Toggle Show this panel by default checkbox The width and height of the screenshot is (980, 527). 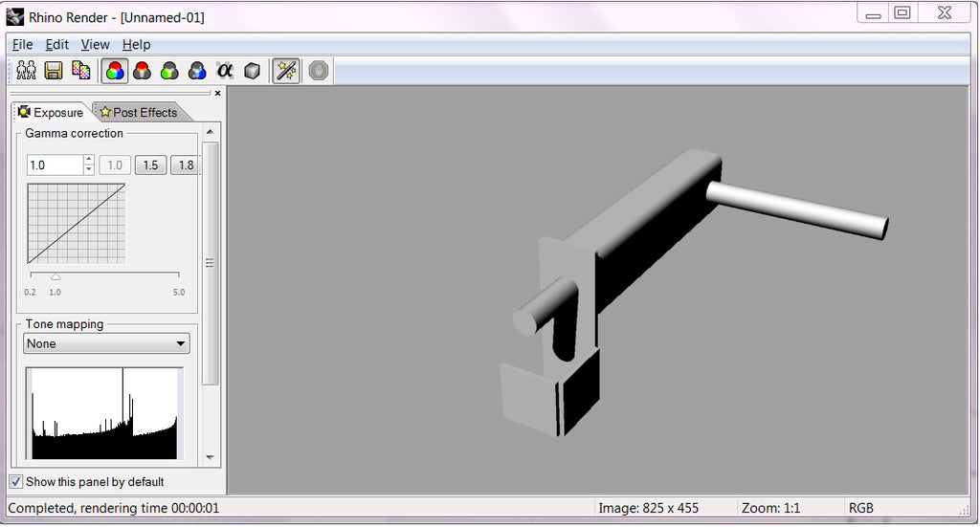pyautogui.click(x=16, y=482)
